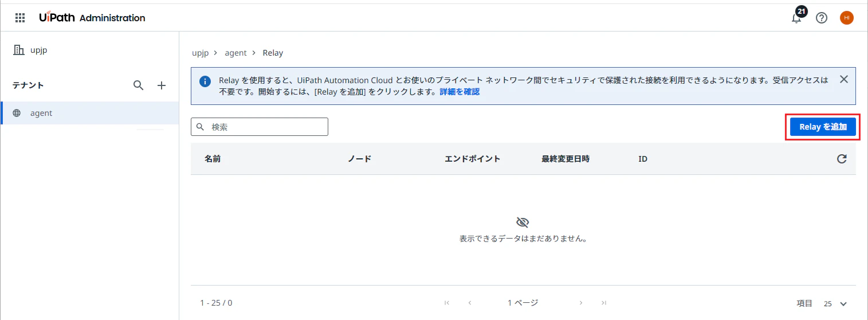Dismiss the Relay info banner
Screen dimensions: 868x320
(843, 79)
